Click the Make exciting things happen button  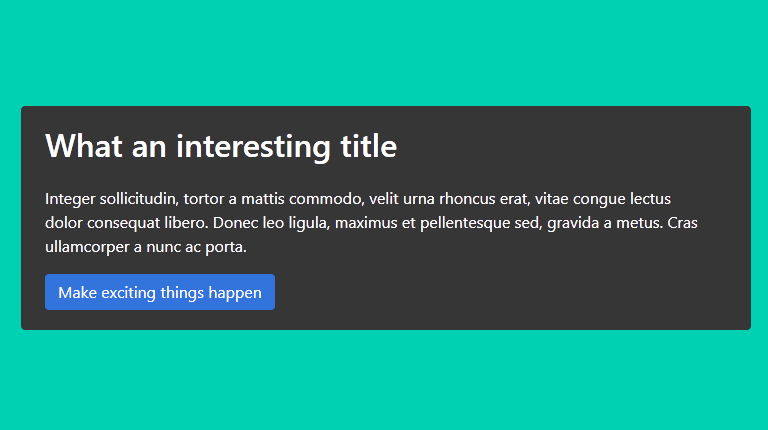(x=160, y=292)
